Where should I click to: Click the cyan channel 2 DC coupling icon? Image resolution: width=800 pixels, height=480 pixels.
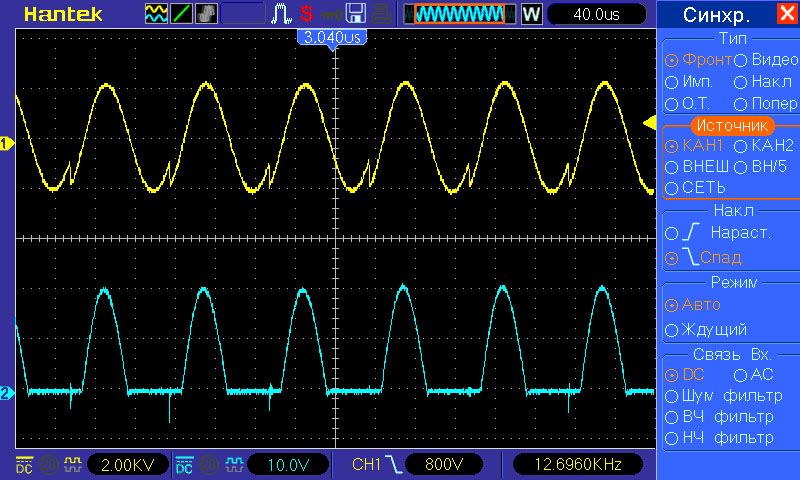[184, 465]
